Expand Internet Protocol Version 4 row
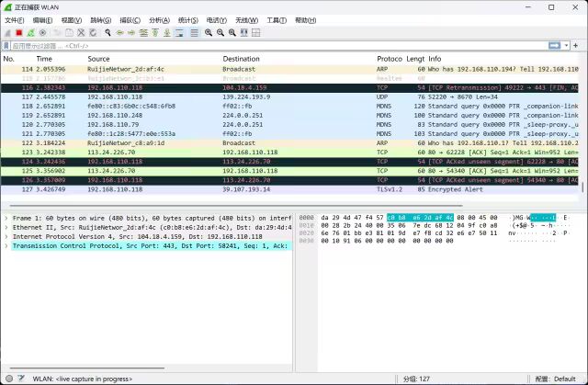This screenshot has height=385, width=588. [x=6, y=236]
